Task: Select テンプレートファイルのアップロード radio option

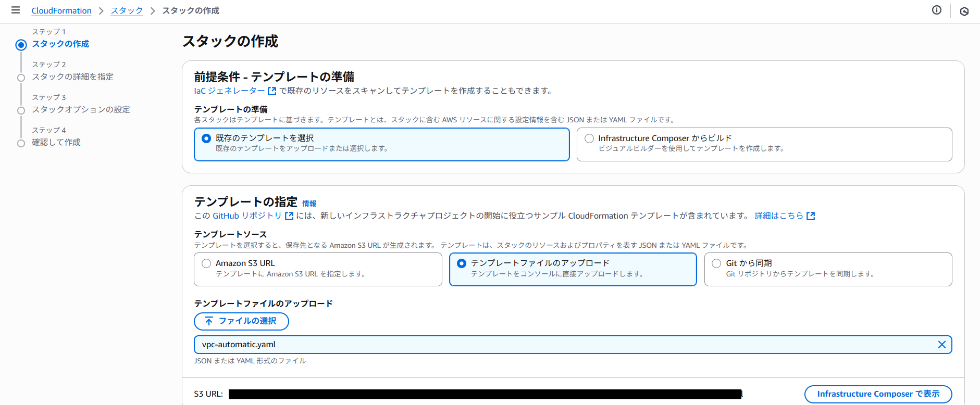Action: [x=462, y=263]
